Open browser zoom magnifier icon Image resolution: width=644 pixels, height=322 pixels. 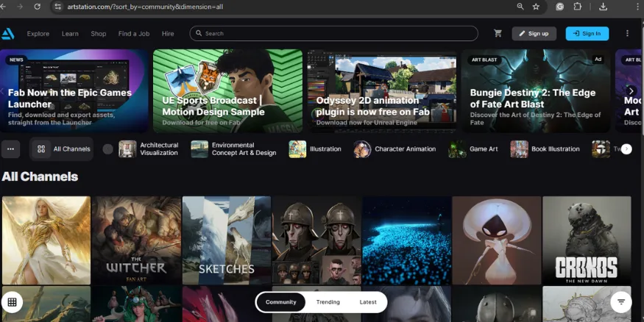(x=520, y=7)
